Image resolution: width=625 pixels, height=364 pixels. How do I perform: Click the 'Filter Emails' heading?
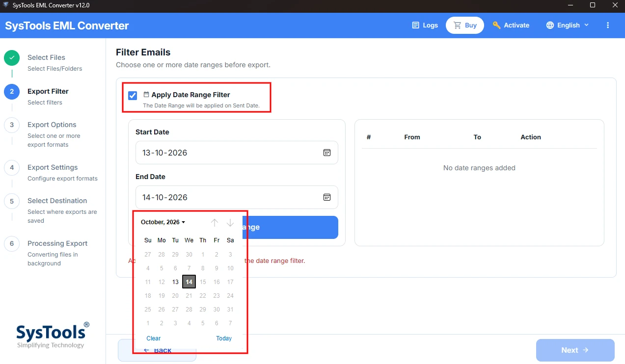[x=143, y=52]
